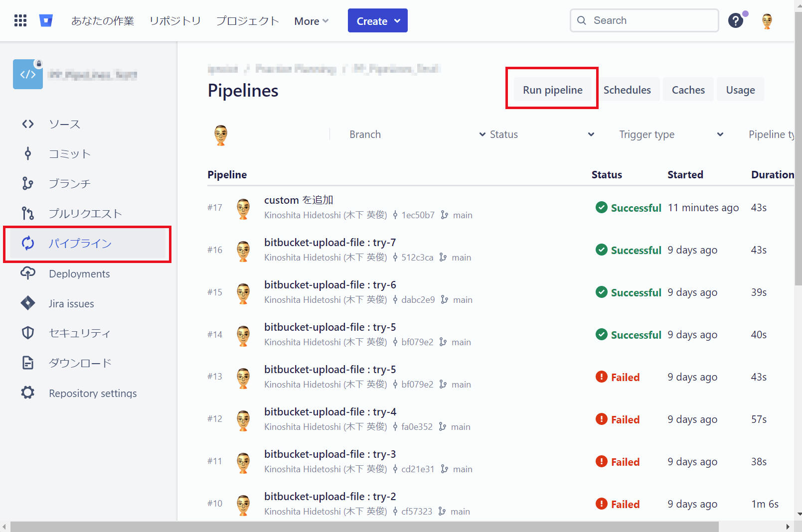Open Repository settings gear item

pos(93,393)
